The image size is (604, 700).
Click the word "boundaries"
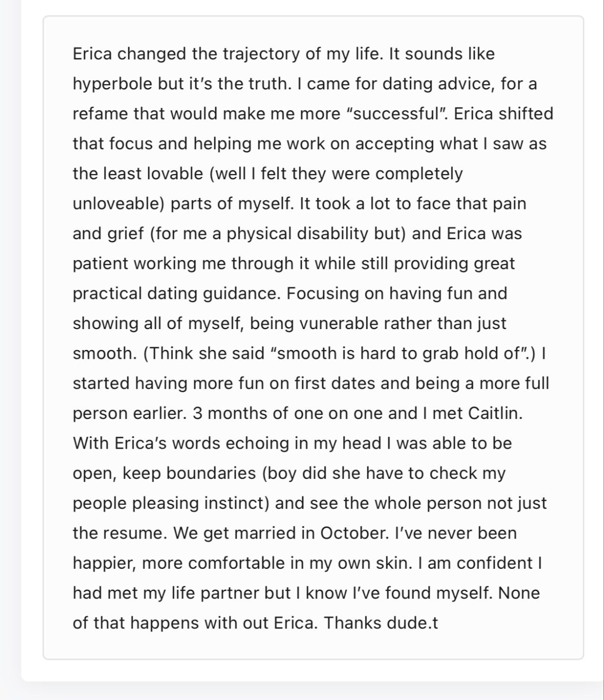(x=211, y=473)
